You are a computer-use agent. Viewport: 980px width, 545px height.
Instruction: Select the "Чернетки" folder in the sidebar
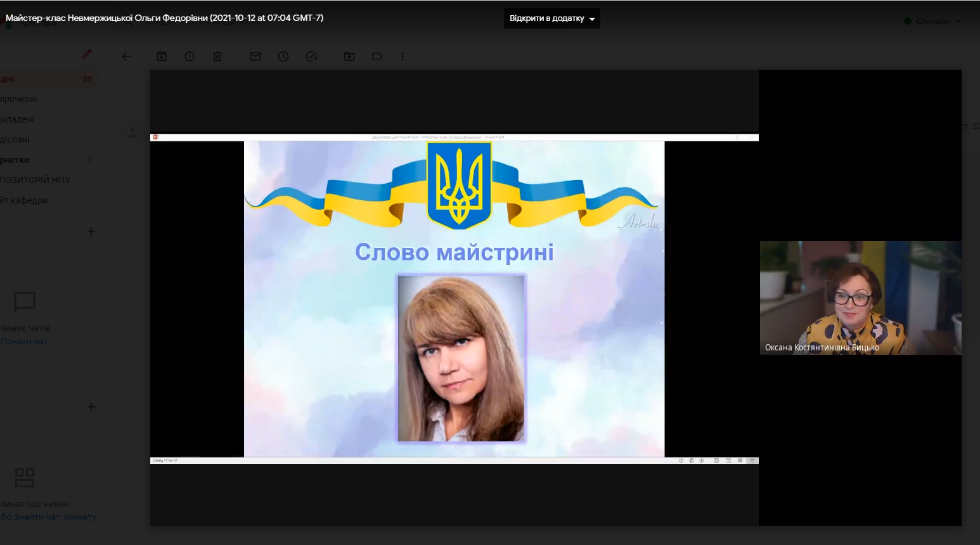click(x=15, y=160)
